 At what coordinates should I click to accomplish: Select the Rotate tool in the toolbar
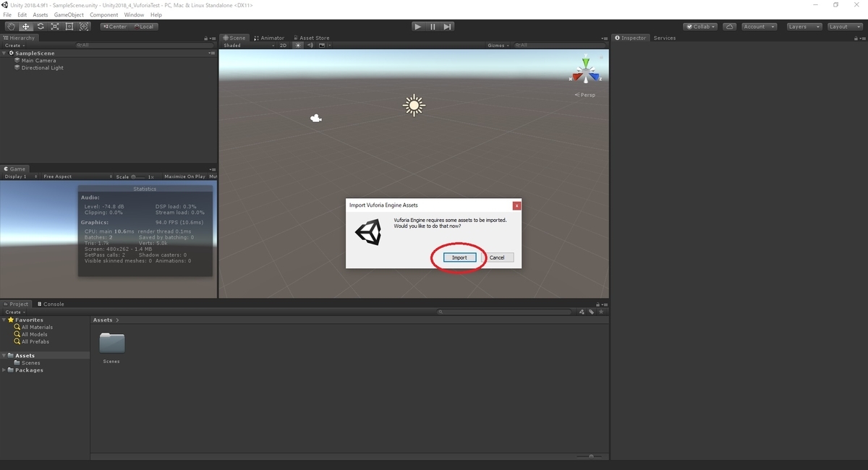(41, 27)
